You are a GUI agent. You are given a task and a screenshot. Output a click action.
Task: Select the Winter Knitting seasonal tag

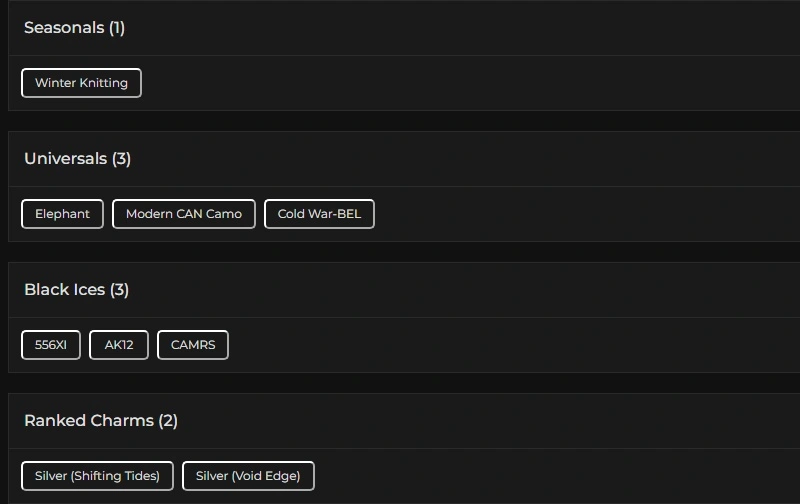pos(81,83)
